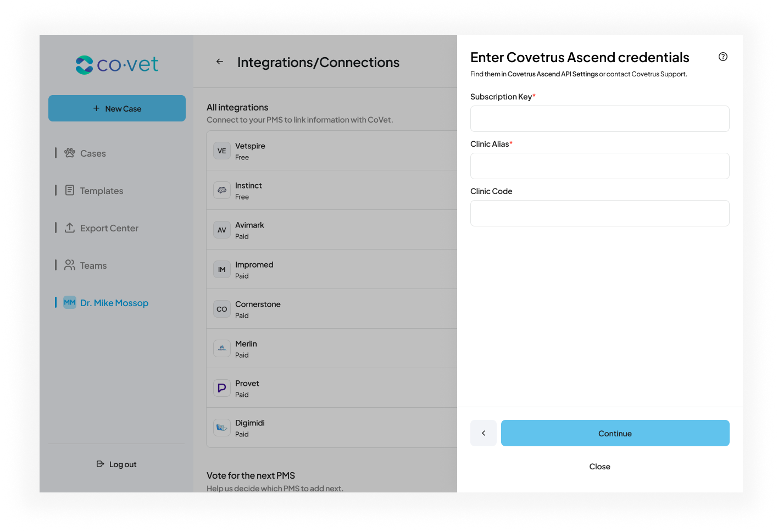Viewport: 778px width, 532px height.
Task: Click the AV Avimark icon
Action: [x=222, y=230]
